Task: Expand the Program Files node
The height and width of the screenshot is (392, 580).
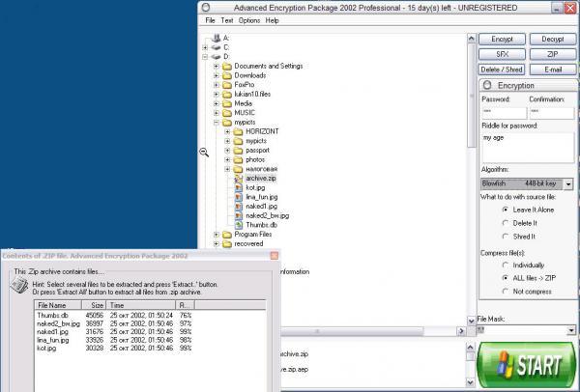Action: (x=217, y=235)
